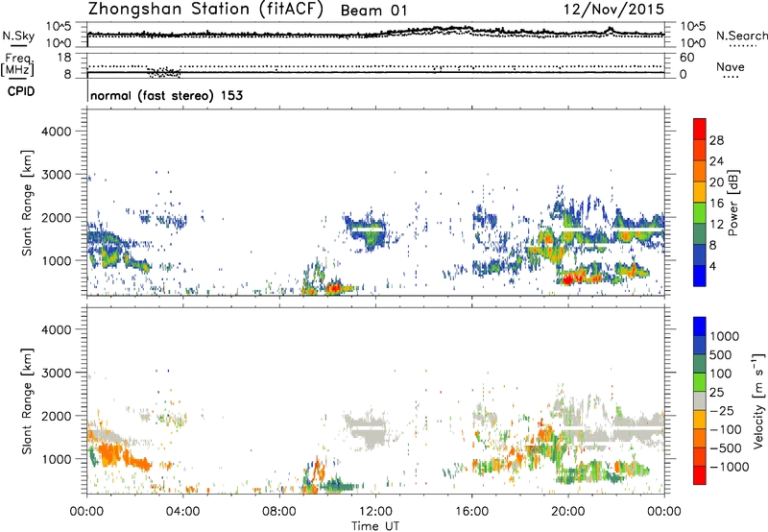Click the '08:00' time tick label
The height and width of the screenshot is (532, 768).
click(279, 512)
